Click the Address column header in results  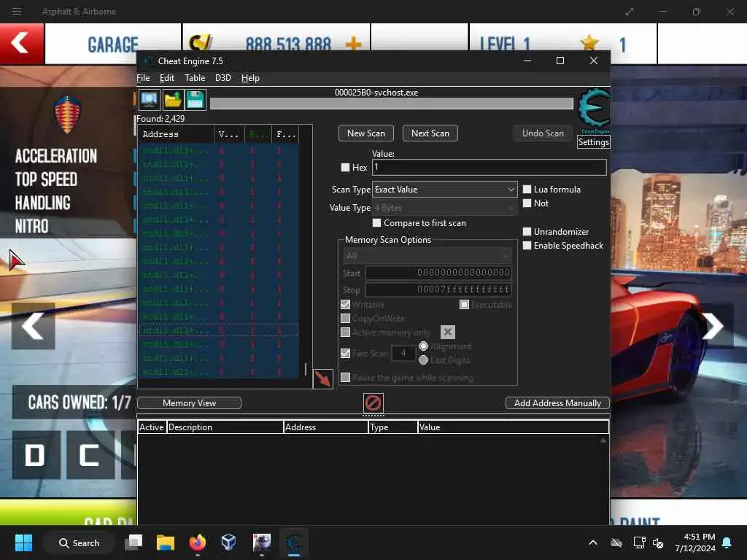pos(177,134)
